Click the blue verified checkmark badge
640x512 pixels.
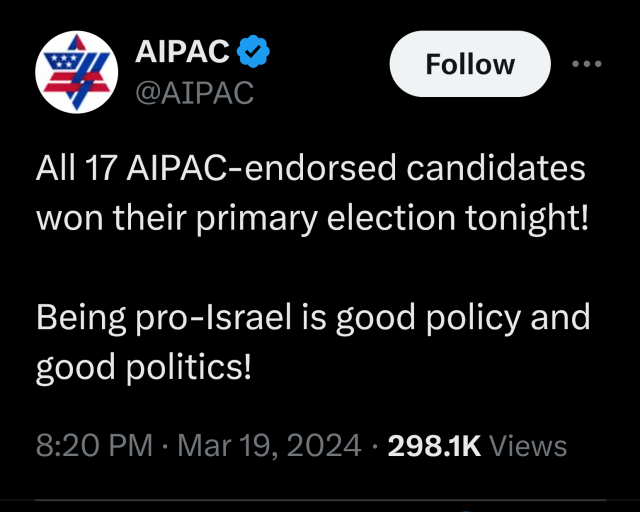pyautogui.click(x=253, y=51)
